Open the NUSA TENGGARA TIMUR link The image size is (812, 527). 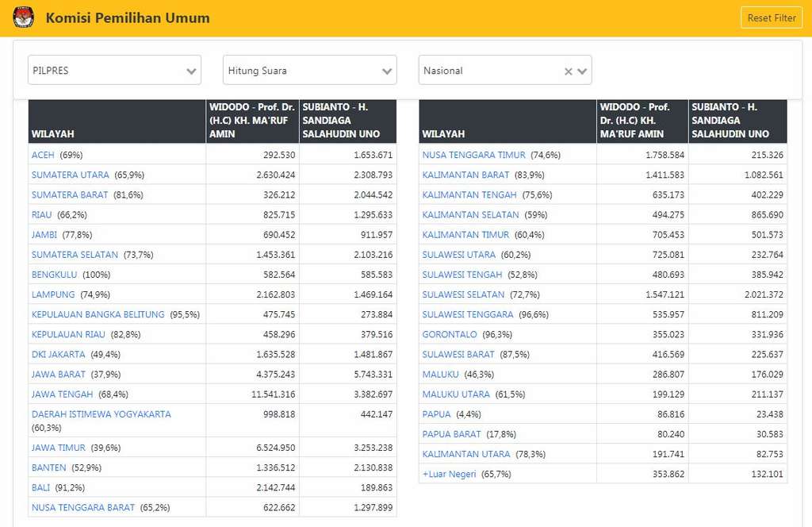point(474,155)
